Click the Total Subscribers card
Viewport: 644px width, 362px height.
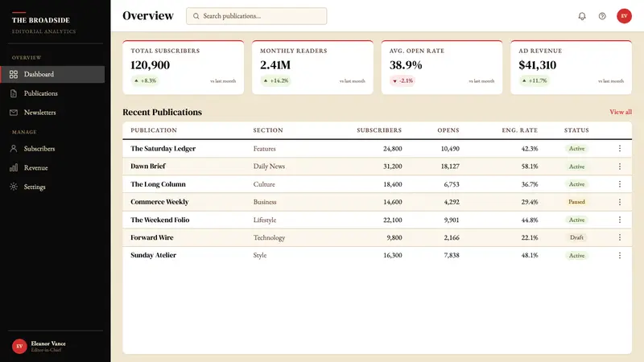(184, 68)
